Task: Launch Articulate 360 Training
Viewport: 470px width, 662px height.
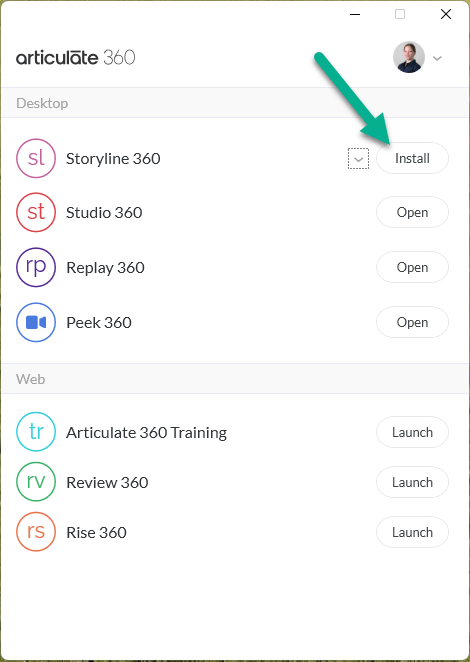Action: coord(412,432)
